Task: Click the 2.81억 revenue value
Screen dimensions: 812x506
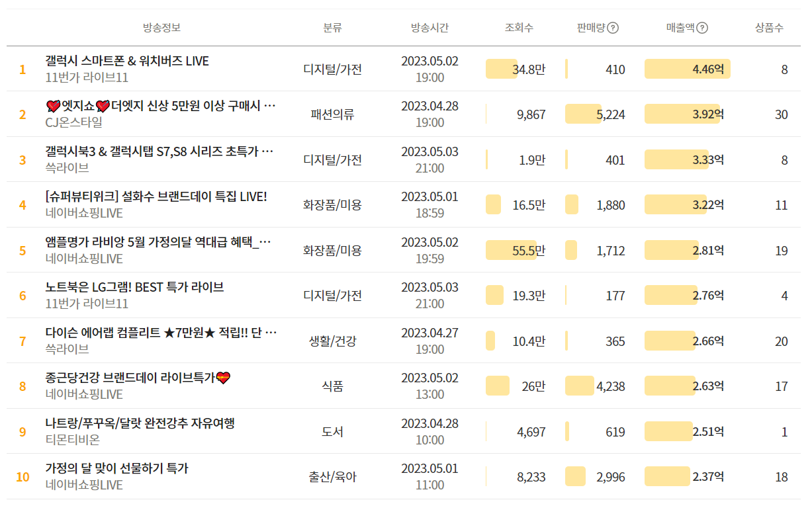Action: (708, 251)
